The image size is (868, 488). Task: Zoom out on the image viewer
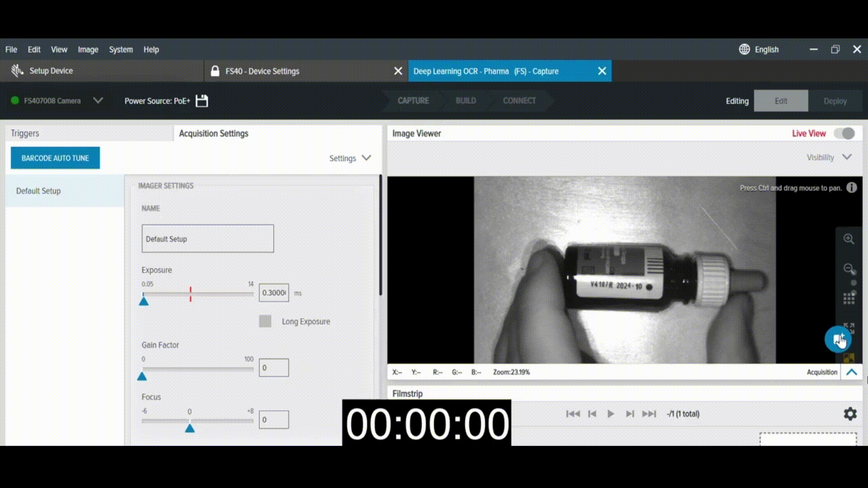click(849, 268)
